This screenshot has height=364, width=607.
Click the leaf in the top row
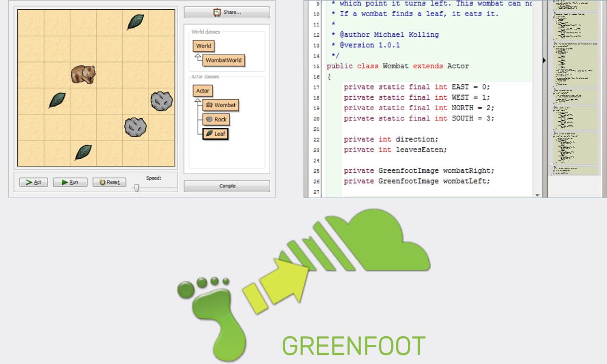(x=135, y=21)
